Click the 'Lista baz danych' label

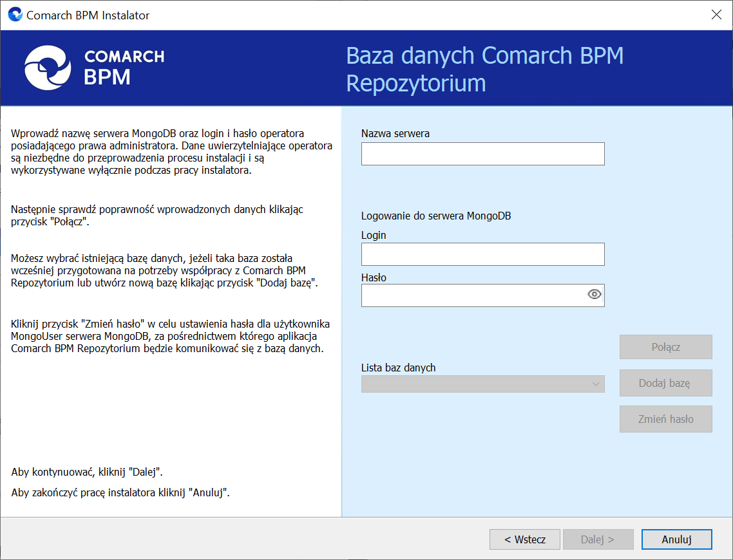[398, 368]
